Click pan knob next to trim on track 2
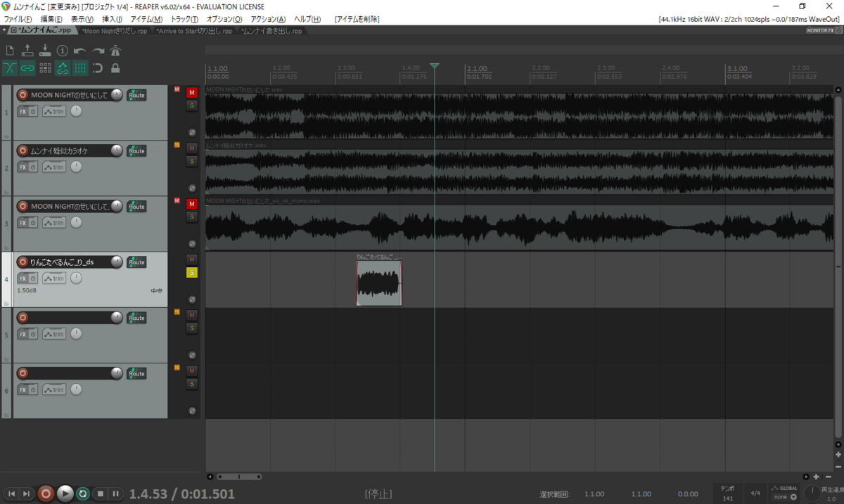The width and height of the screenshot is (844, 504). point(76,167)
